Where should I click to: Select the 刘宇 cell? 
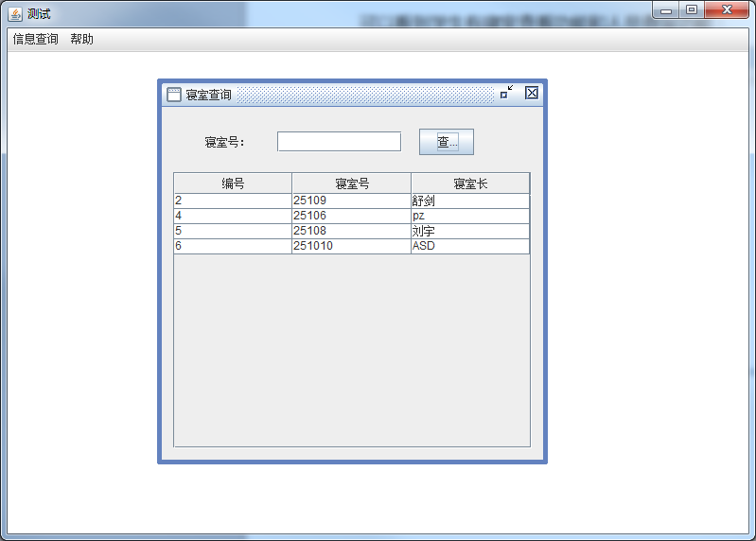(x=470, y=231)
